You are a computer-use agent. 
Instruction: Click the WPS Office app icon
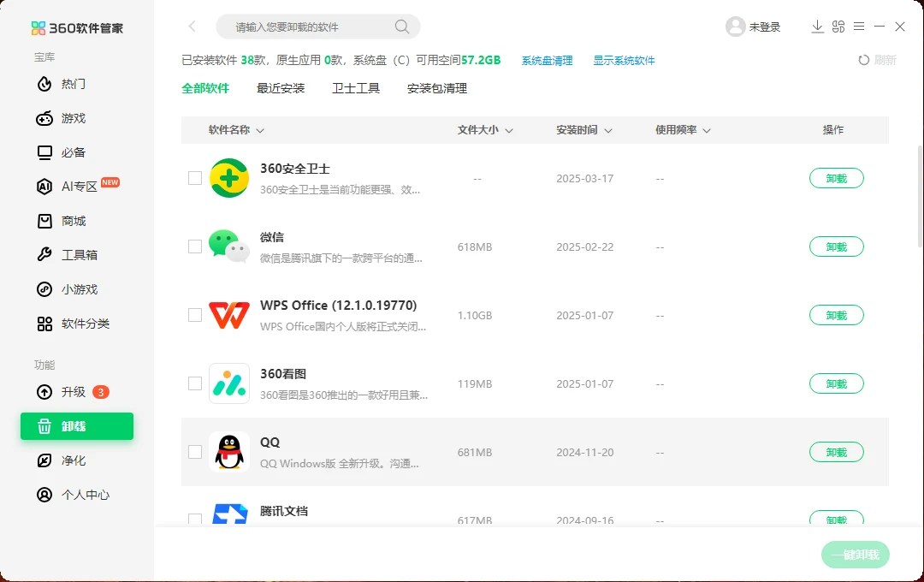pyautogui.click(x=229, y=316)
